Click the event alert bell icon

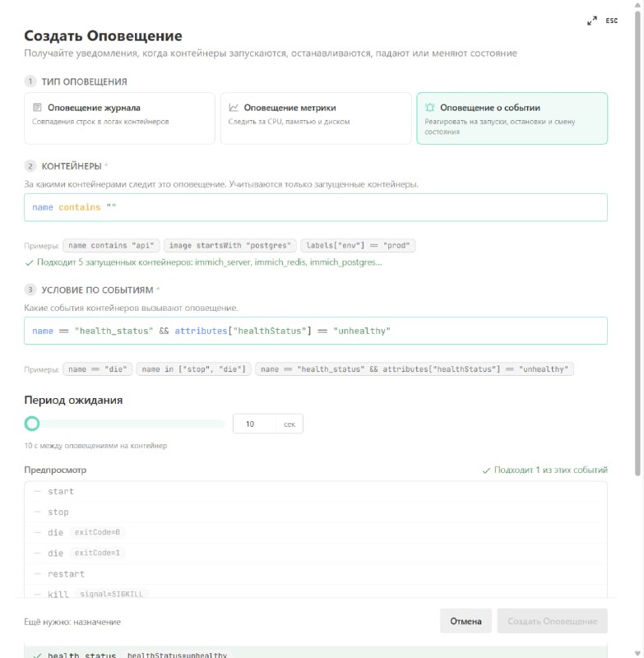click(x=429, y=108)
